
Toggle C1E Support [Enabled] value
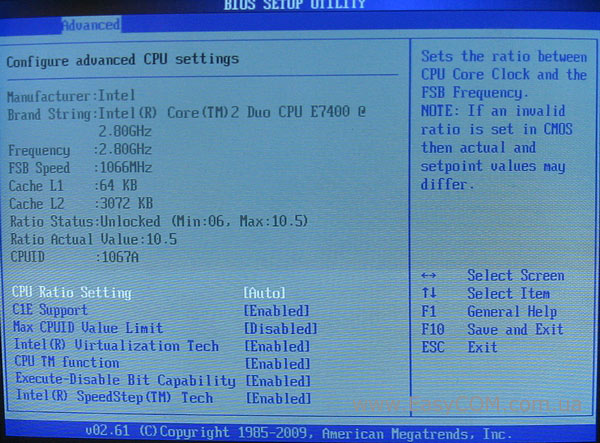(x=277, y=311)
